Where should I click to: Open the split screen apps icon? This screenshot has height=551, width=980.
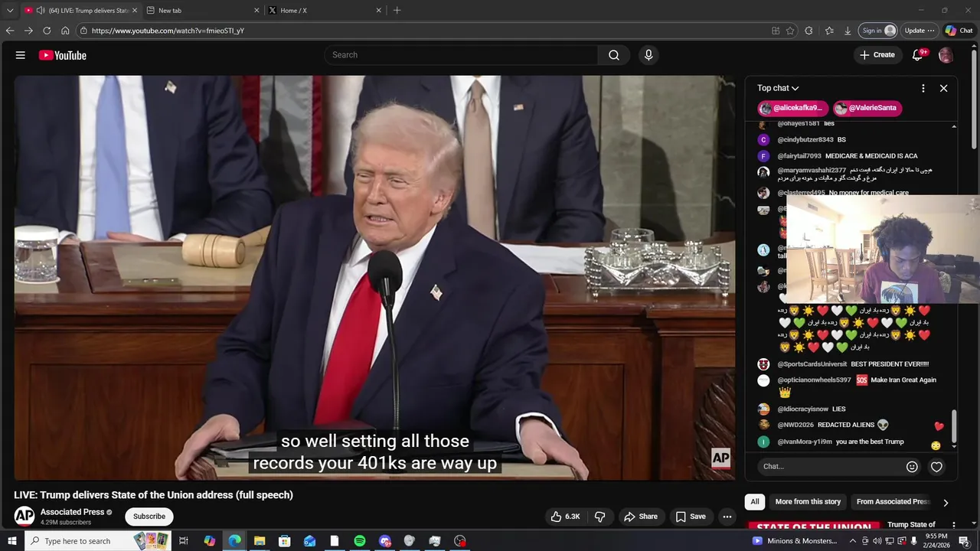776,31
